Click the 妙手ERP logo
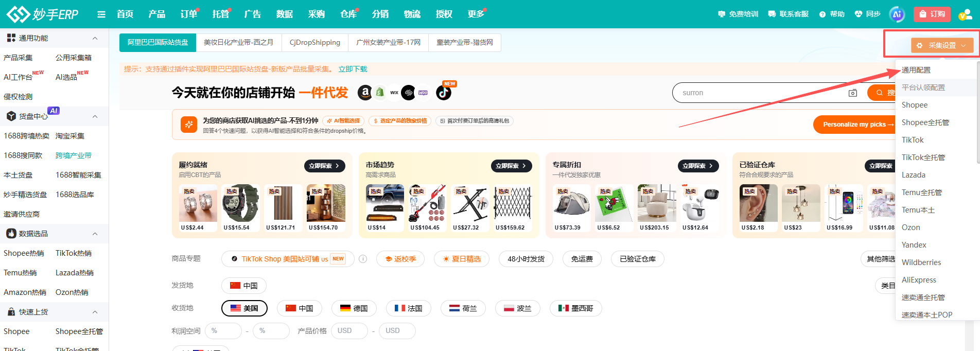Screen dimensions: 980x351 coord(42,14)
